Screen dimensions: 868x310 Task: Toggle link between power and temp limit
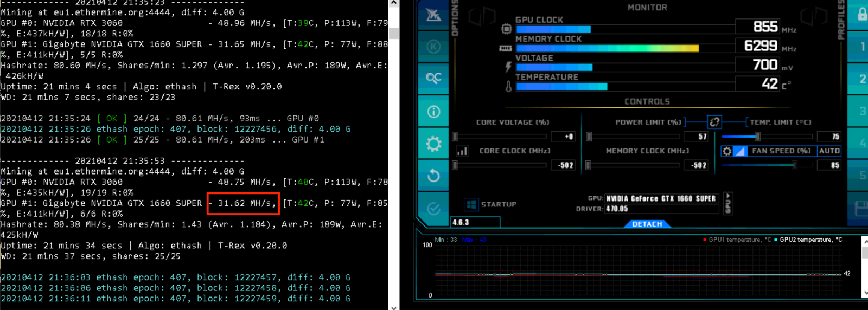[714, 122]
